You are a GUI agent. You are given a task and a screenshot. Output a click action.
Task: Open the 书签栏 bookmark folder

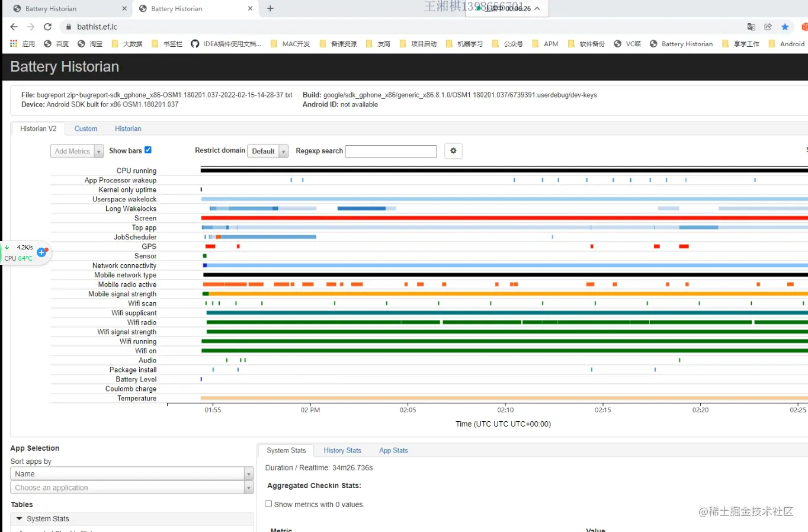(x=167, y=44)
